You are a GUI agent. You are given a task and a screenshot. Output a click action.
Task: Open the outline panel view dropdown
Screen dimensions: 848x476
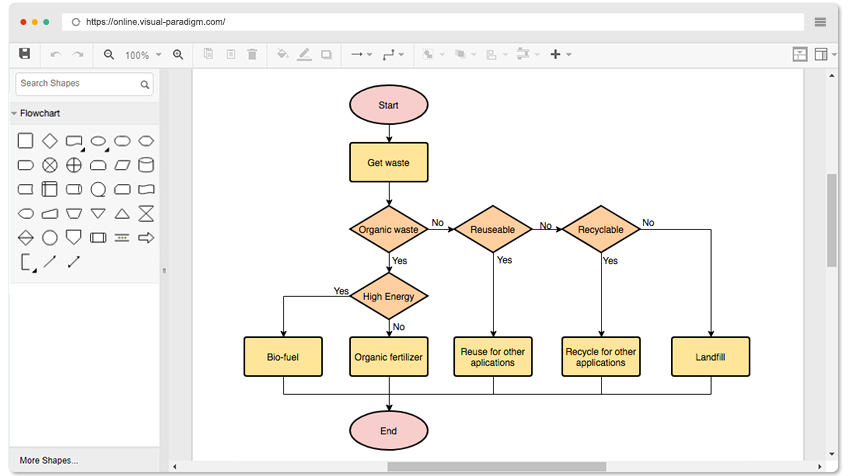[825, 54]
